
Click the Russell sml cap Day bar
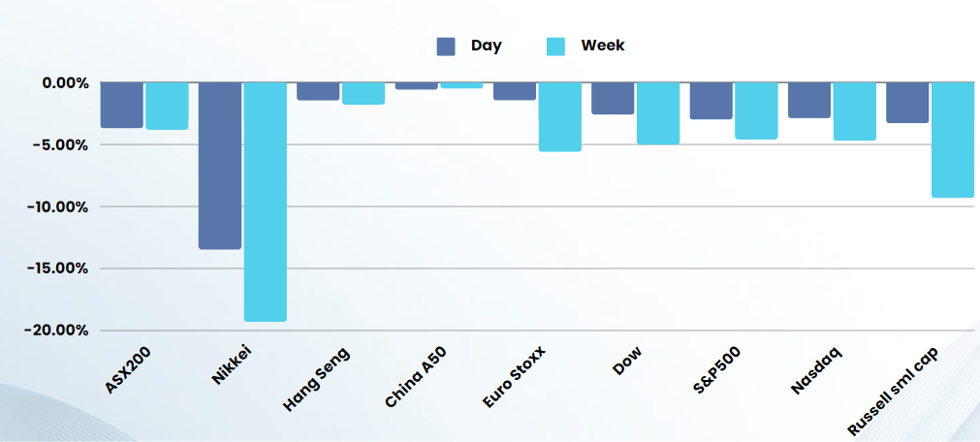point(907,102)
